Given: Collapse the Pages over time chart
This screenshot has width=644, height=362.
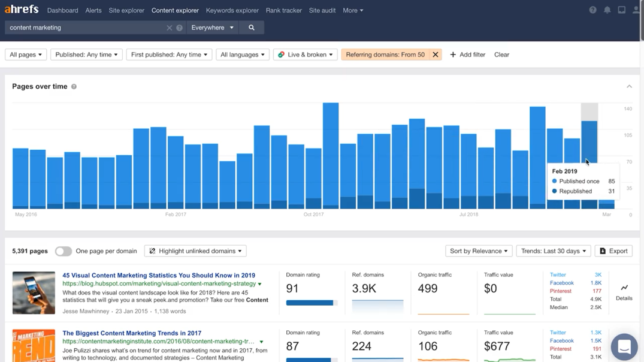Looking at the screenshot, I should coord(629,86).
